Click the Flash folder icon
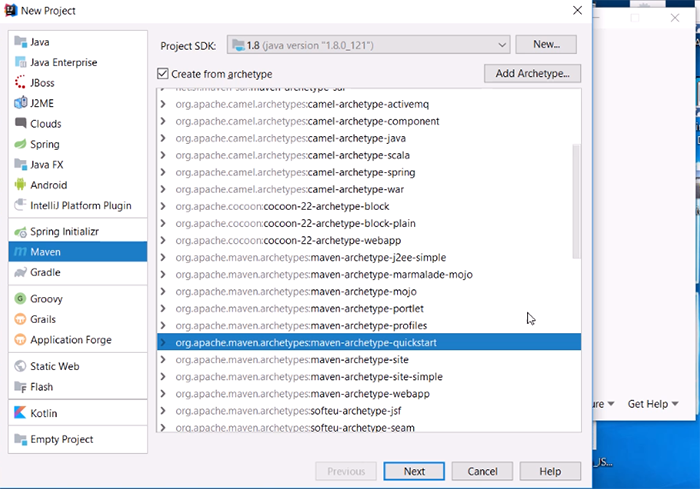This screenshot has width=700, height=489. coord(21,387)
